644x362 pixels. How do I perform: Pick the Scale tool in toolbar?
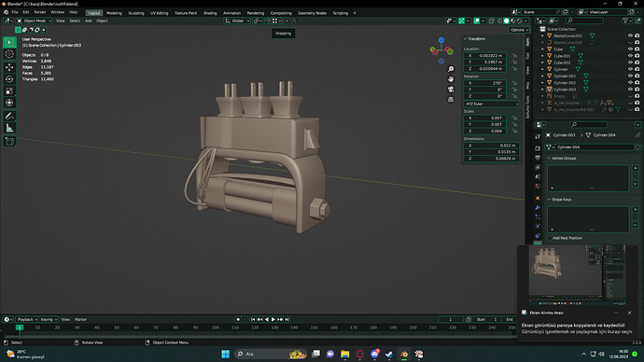[9, 91]
